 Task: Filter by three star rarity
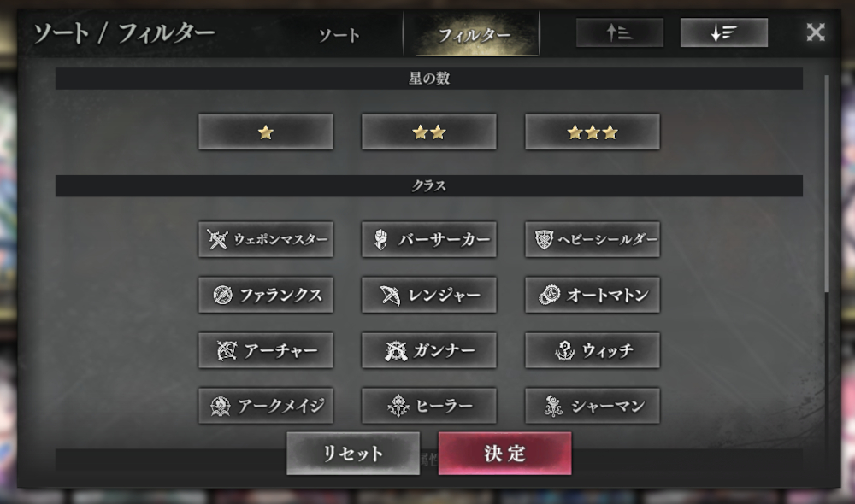(x=593, y=132)
